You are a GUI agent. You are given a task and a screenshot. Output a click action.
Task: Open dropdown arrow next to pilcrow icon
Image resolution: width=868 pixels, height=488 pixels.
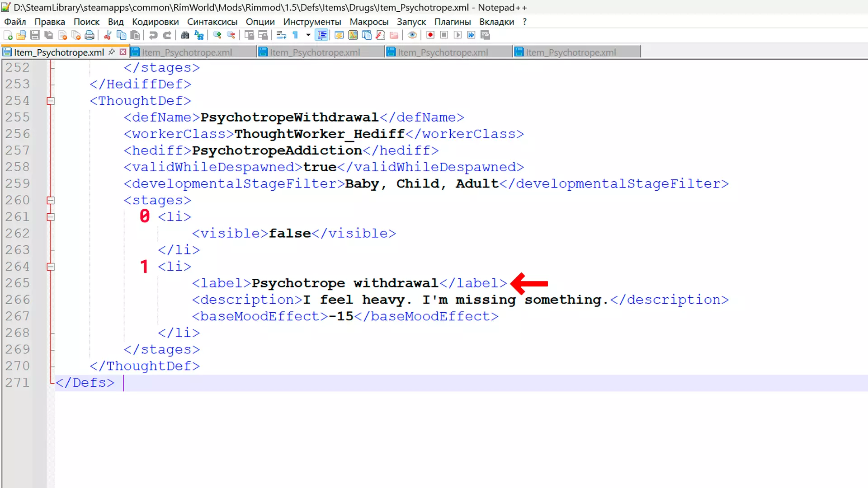tap(308, 35)
